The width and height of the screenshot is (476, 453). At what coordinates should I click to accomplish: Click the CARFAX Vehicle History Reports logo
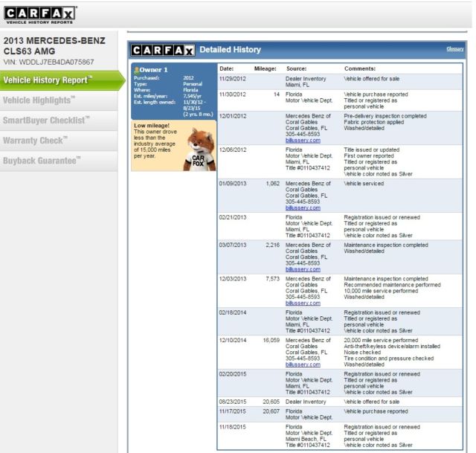point(40,15)
